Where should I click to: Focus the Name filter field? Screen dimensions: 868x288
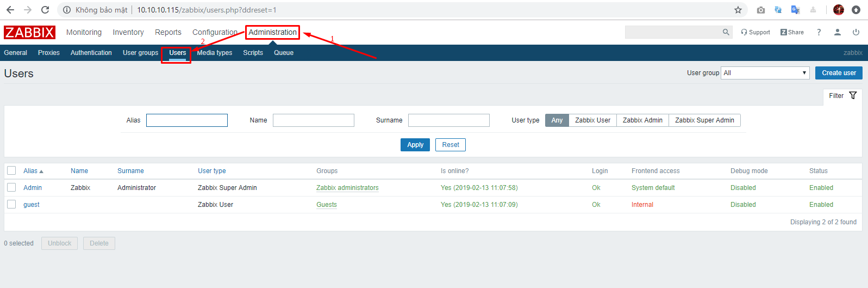(314, 120)
